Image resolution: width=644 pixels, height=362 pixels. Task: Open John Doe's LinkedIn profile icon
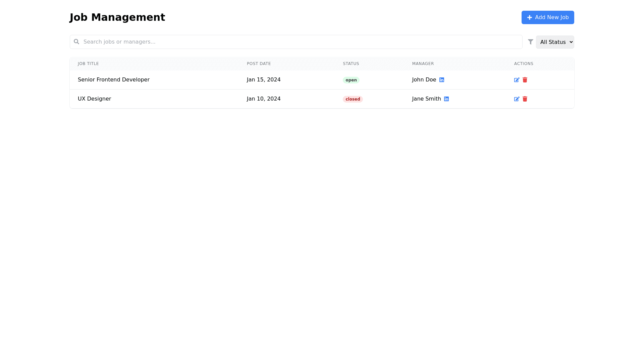click(x=442, y=80)
